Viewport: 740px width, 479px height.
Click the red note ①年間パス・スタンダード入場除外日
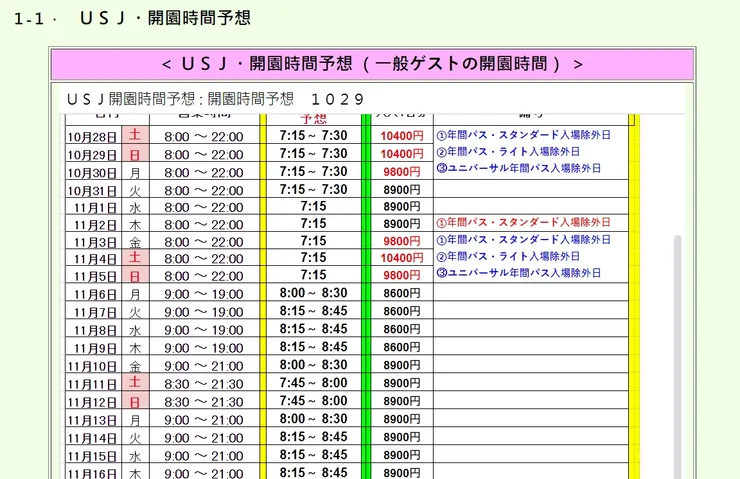coord(523,222)
